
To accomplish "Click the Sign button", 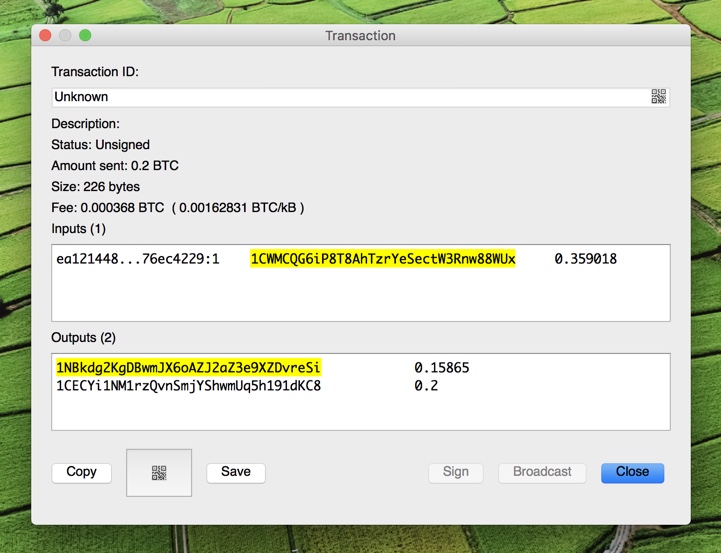I will pyautogui.click(x=456, y=472).
